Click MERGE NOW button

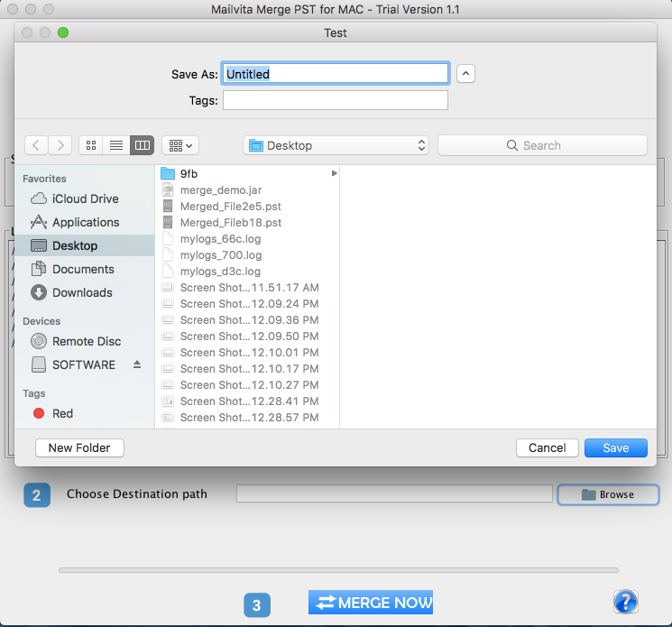click(x=371, y=603)
